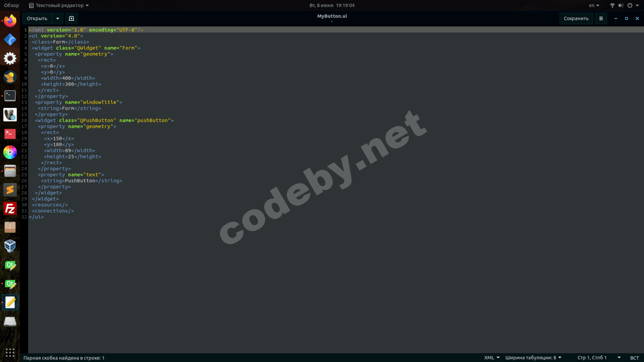Open the blue diamond app in dock
The height and width of the screenshot is (362, 644).
pos(10,39)
